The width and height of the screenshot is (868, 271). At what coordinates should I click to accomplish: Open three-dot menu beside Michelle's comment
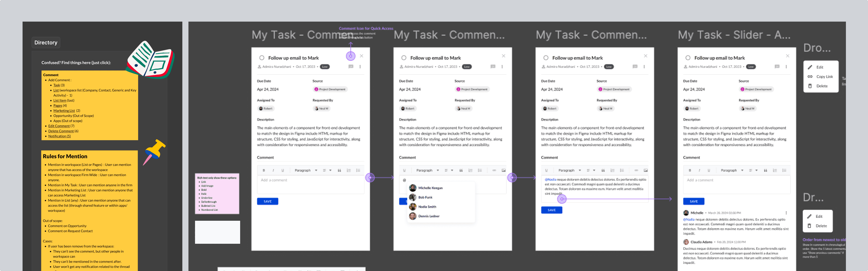pos(786,213)
